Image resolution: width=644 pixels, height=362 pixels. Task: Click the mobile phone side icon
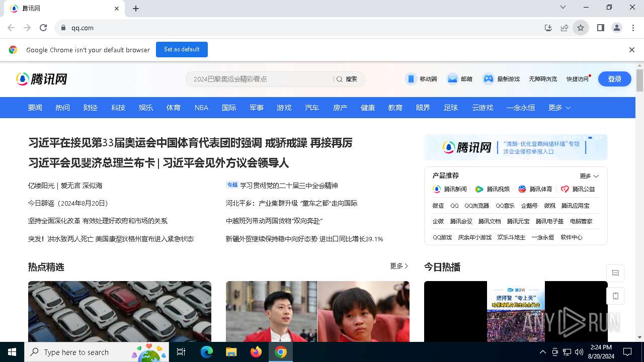point(615,296)
